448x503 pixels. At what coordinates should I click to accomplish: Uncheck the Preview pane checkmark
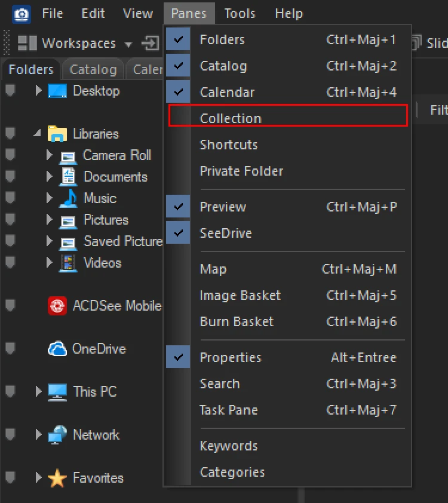tap(178, 207)
